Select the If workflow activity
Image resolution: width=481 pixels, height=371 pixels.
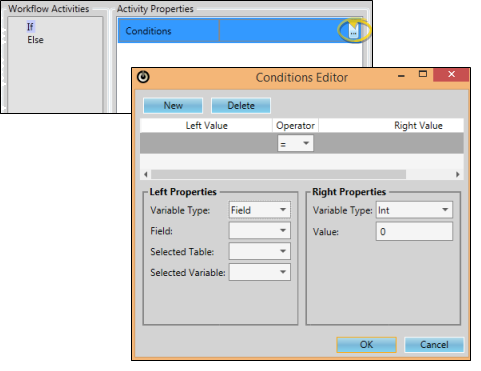coord(30,26)
